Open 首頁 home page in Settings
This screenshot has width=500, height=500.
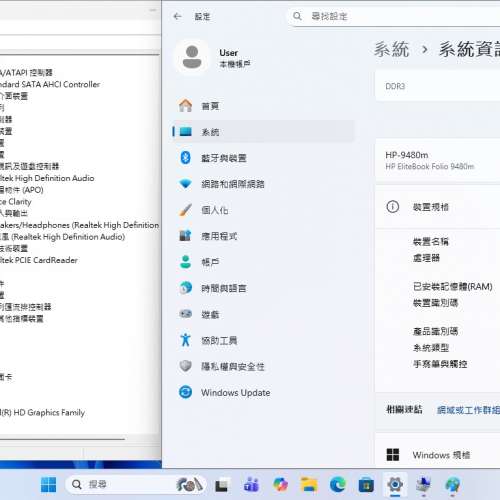[x=263, y=106]
